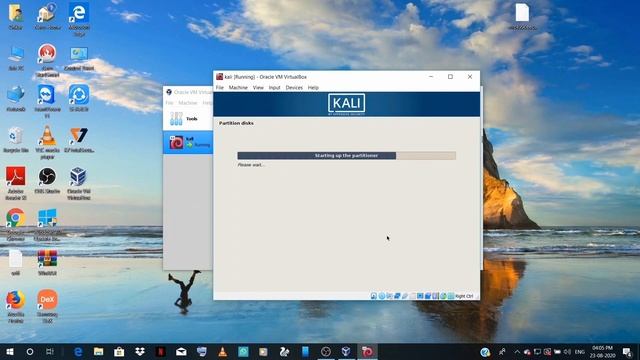This screenshot has width=640, height=360.
Task: Select Tools in VirtualBox Manager window
Action: pos(188,119)
